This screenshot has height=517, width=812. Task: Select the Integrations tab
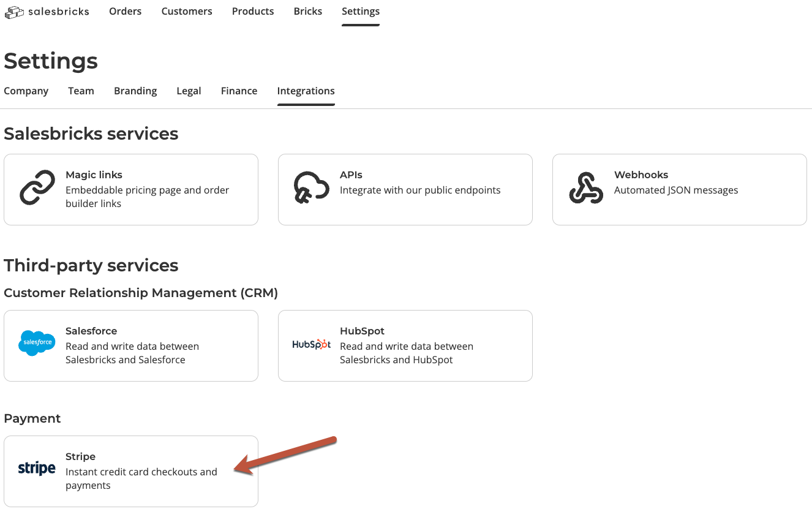click(x=306, y=91)
